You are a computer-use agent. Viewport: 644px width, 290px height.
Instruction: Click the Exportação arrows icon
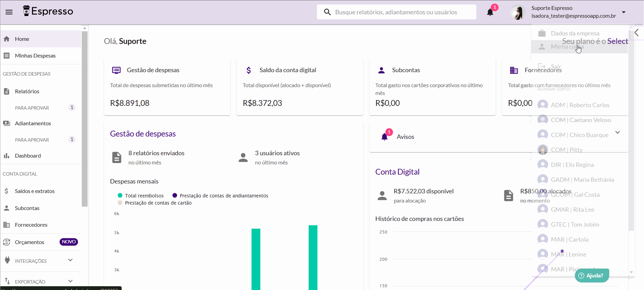point(7,281)
